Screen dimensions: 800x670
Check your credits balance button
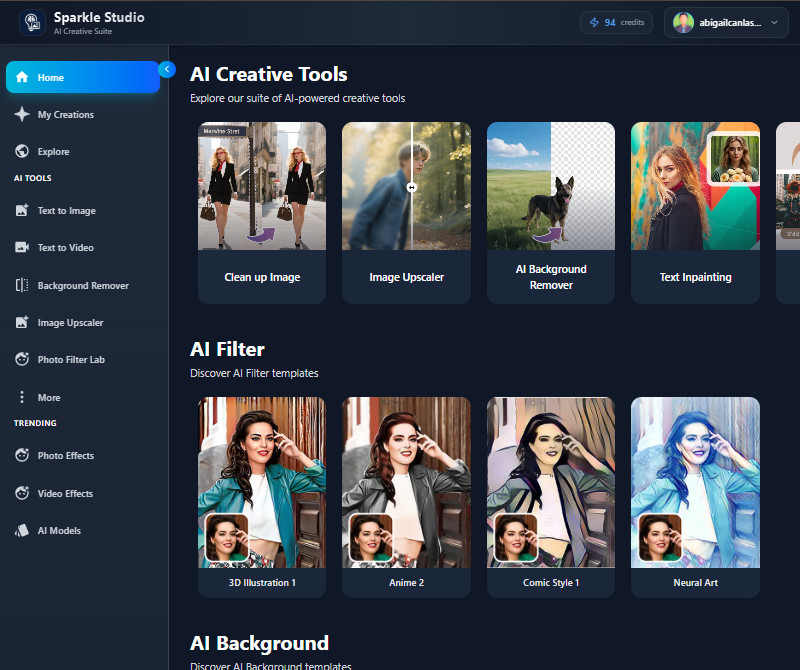[x=616, y=22]
